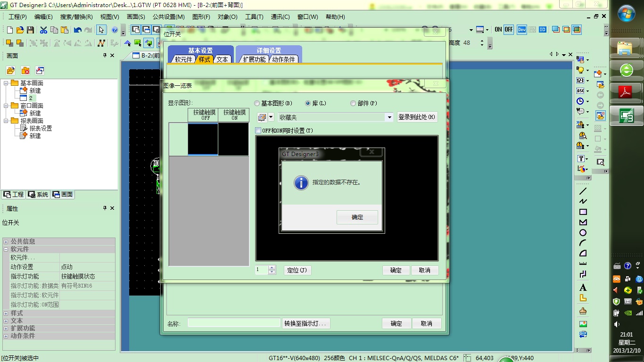
Task: Click the 登录到此处(H) button
Action: pyautogui.click(x=417, y=117)
